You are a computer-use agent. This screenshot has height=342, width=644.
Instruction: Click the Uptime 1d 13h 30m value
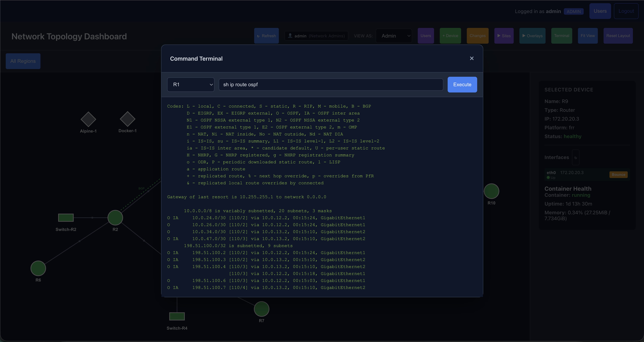(x=579, y=204)
